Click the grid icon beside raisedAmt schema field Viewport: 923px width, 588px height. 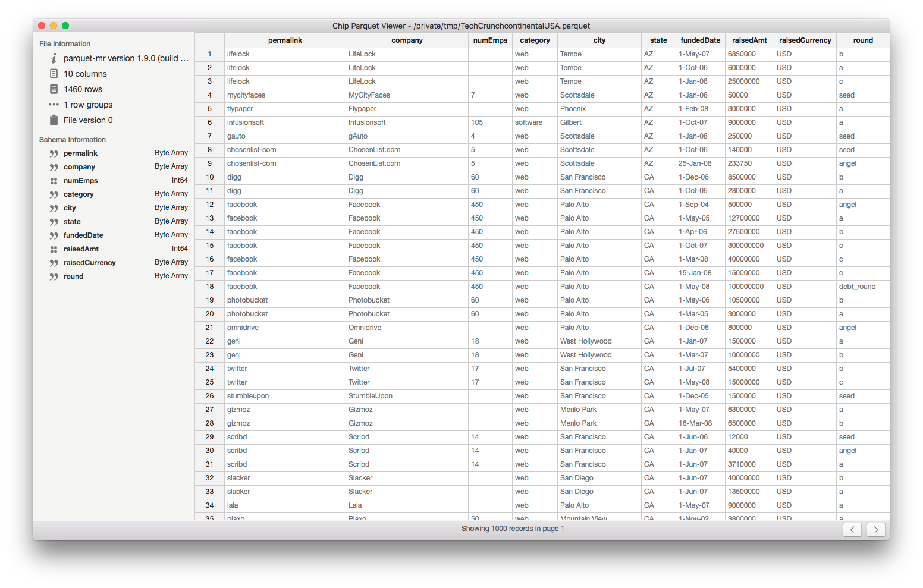tap(54, 249)
